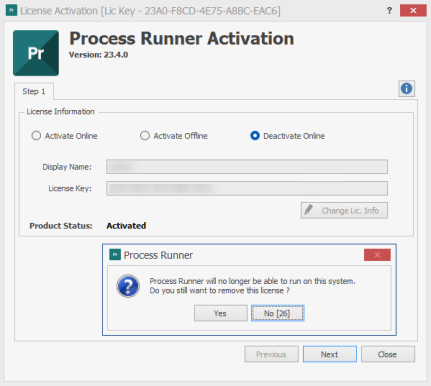Click the title bar Pr app icon
431x386 pixels.
[x=11, y=10]
